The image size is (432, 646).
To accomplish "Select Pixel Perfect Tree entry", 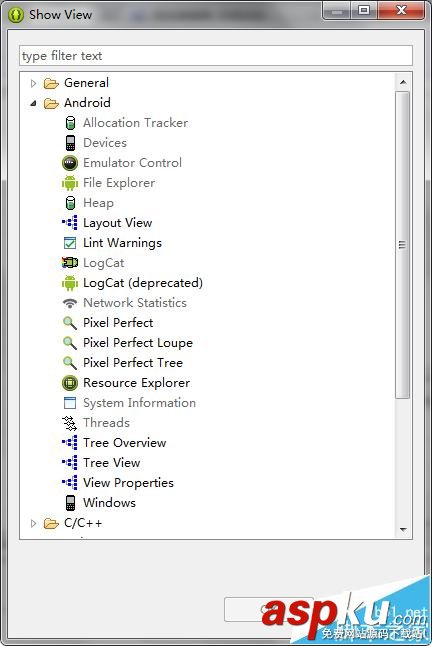I will click(133, 363).
